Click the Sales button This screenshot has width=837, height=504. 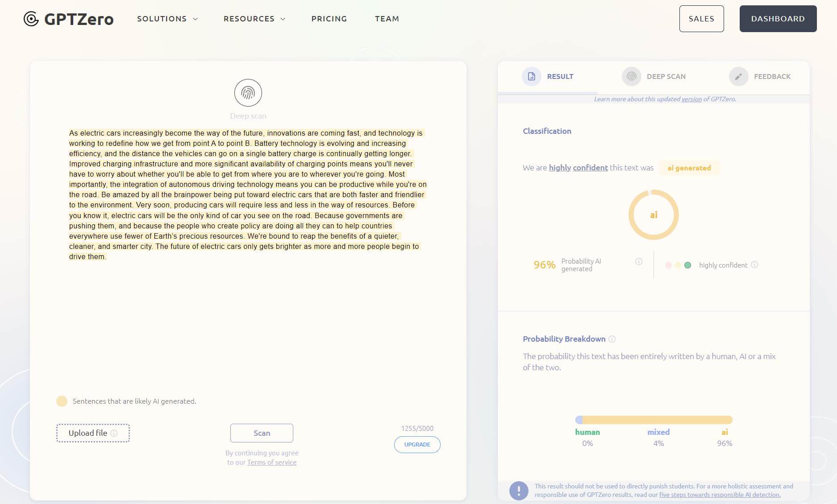click(x=701, y=19)
